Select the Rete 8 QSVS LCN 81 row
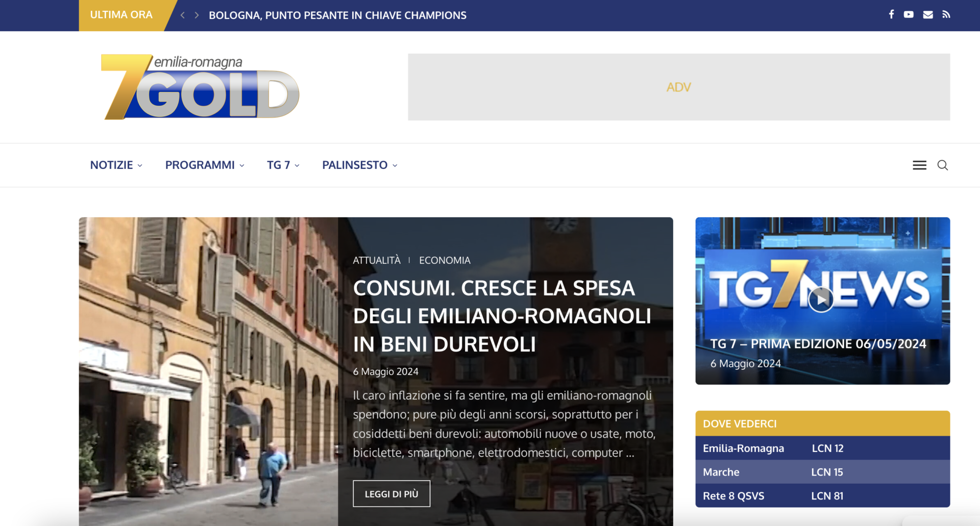 pyautogui.click(x=823, y=496)
